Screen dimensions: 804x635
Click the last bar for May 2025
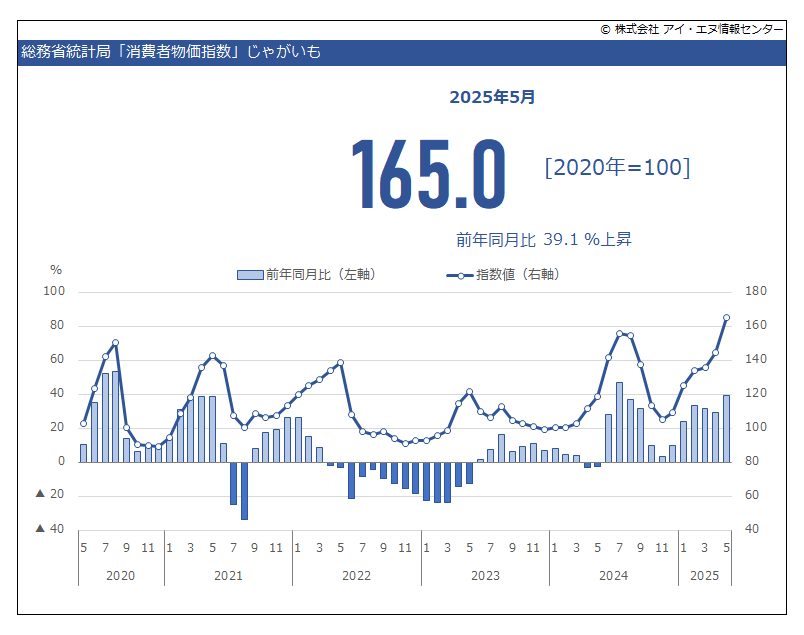(727, 429)
